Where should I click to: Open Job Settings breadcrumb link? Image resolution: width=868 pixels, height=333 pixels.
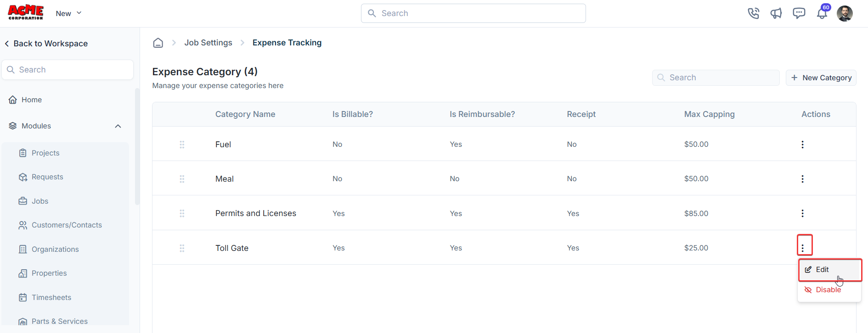(208, 43)
